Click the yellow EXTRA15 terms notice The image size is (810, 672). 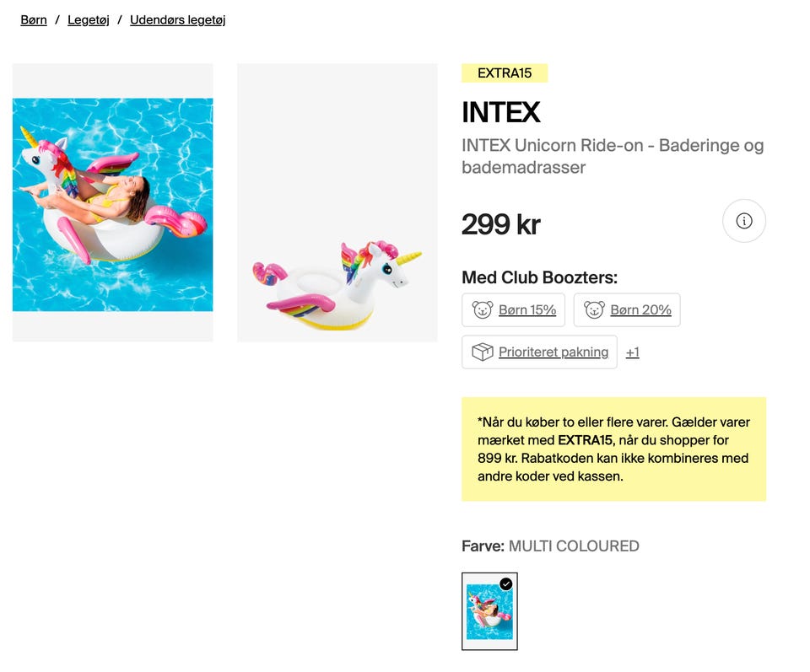coord(613,449)
